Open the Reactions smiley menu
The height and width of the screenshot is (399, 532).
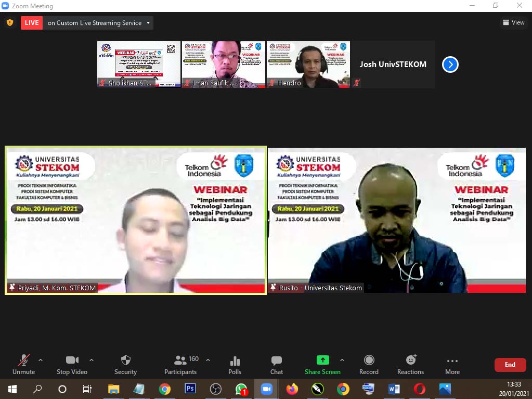point(410,365)
